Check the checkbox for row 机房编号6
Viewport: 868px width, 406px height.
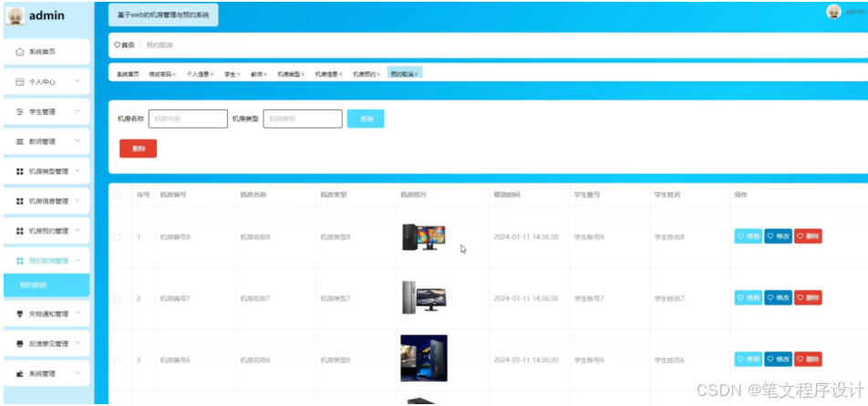point(117,360)
